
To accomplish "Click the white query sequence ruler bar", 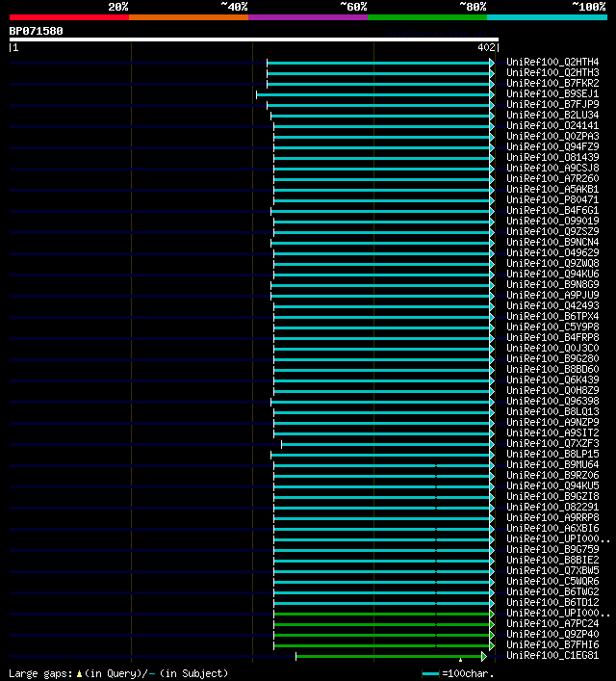I will coord(254,39).
